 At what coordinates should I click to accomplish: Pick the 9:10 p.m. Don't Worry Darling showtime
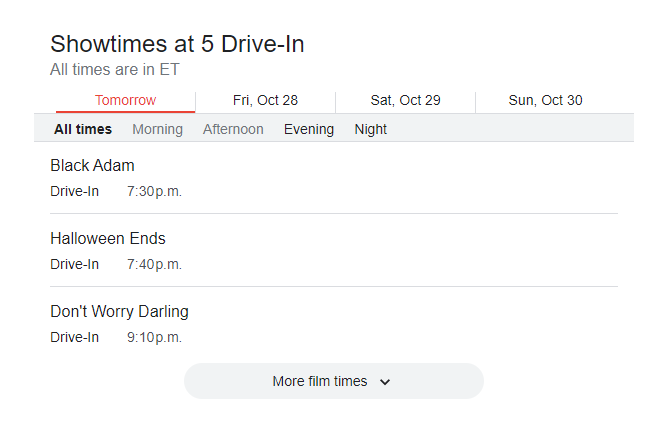[154, 337]
